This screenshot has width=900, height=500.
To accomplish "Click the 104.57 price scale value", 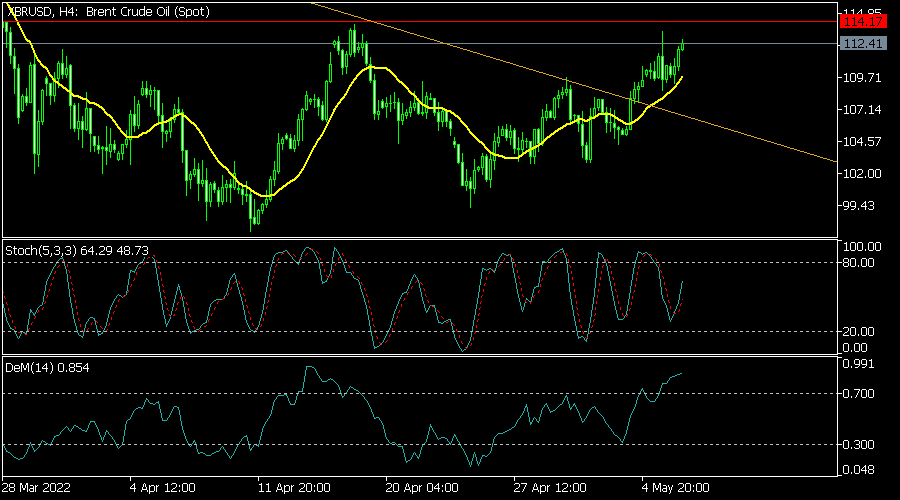I will coord(862,142).
